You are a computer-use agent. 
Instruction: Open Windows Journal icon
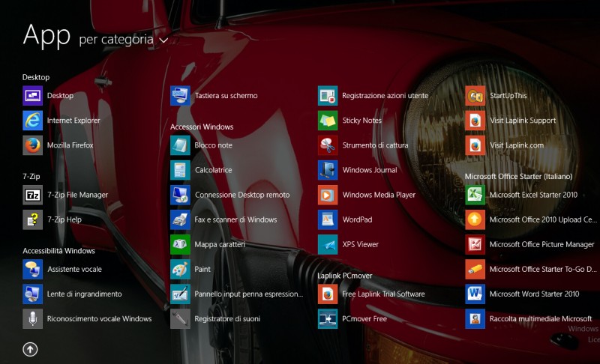click(328, 170)
